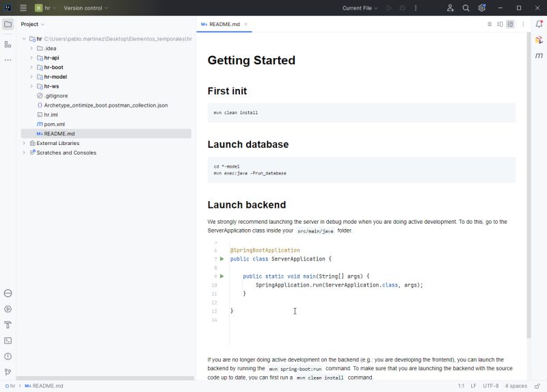Open Current File run configuration dropdown

[360, 8]
